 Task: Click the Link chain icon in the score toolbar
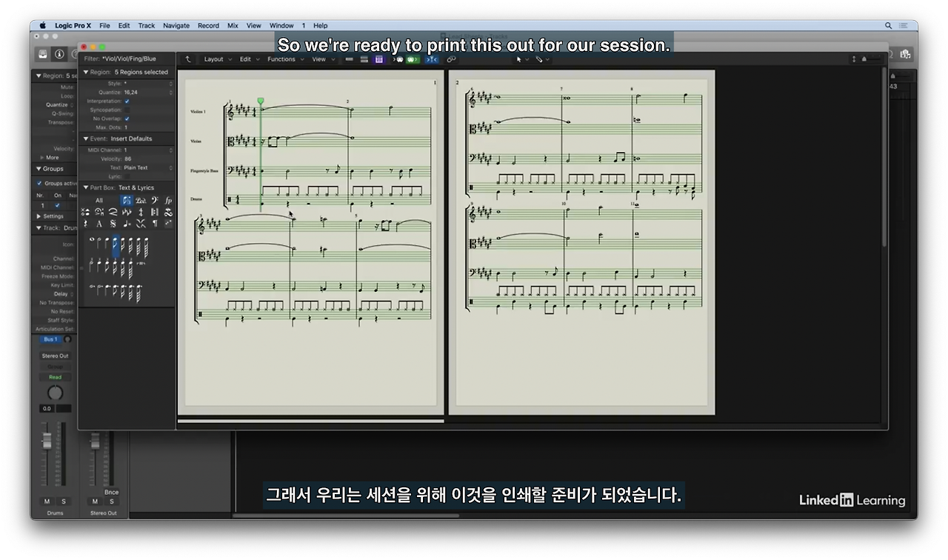[451, 59]
